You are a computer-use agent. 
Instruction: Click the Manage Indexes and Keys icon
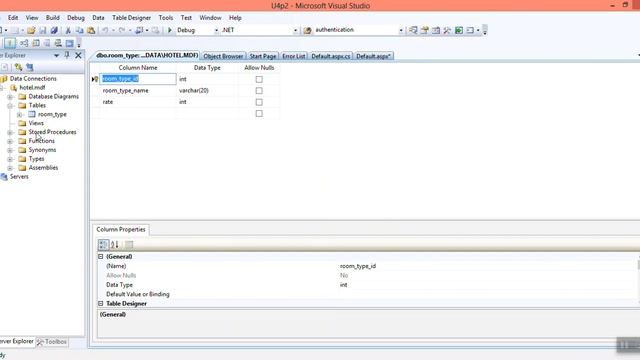(36, 43)
